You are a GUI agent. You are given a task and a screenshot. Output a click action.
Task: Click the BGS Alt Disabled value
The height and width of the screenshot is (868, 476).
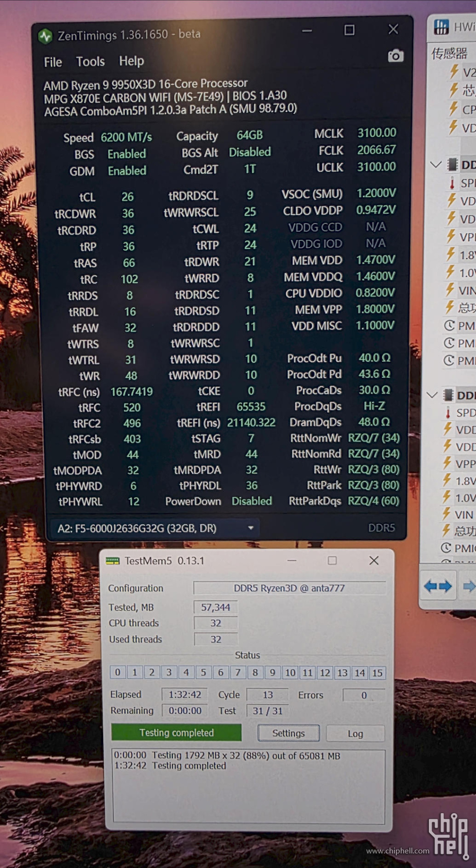250,152
